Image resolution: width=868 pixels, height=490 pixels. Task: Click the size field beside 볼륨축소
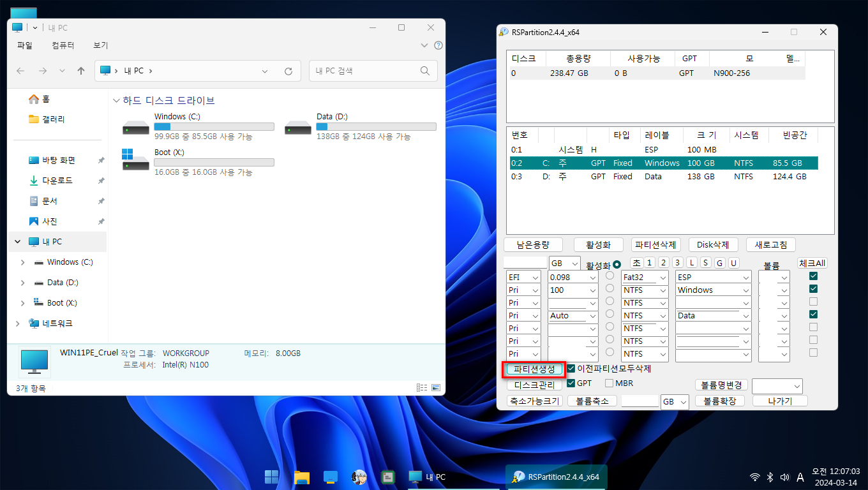640,401
